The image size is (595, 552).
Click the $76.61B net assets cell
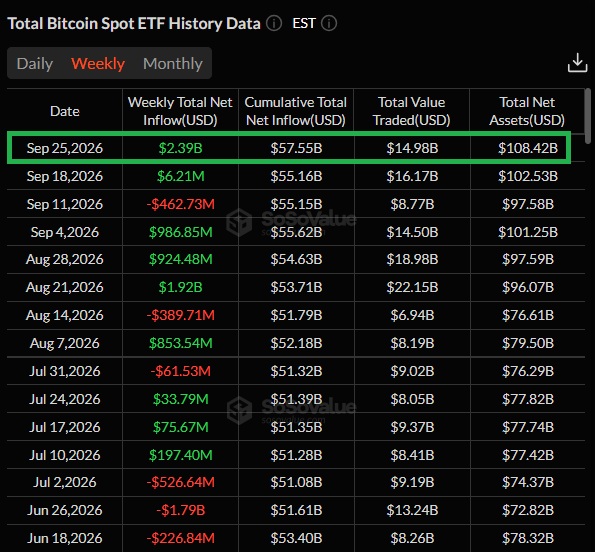tap(528, 315)
